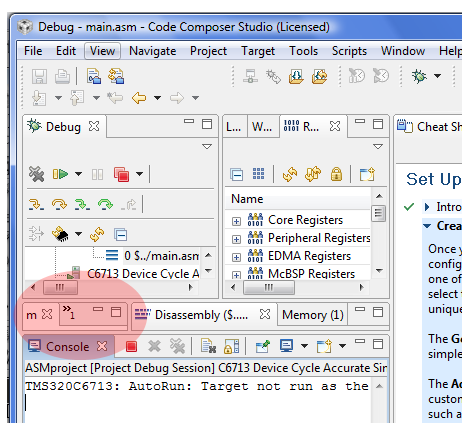Expand the McBSP Registers node

pos(236,275)
